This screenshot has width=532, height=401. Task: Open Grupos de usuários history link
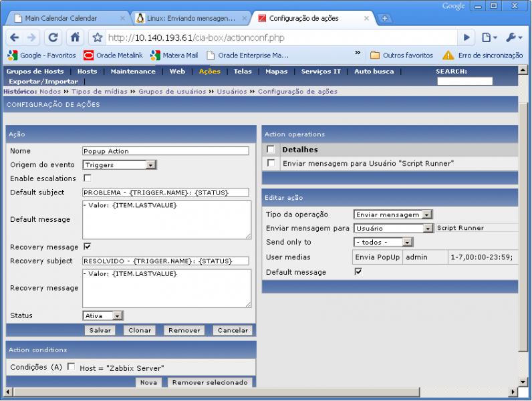pyautogui.click(x=172, y=92)
